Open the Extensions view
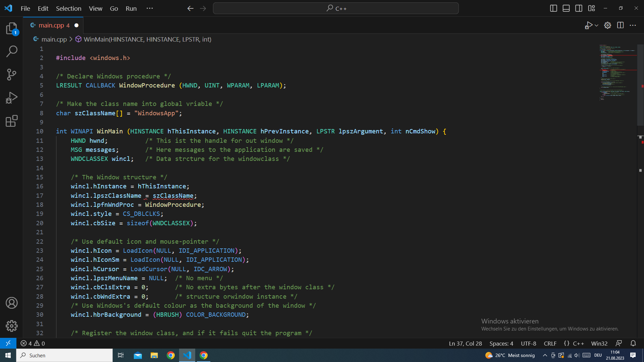The height and width of the screenshot is (362, 644). pyautogui.click(x=12, y=121)
